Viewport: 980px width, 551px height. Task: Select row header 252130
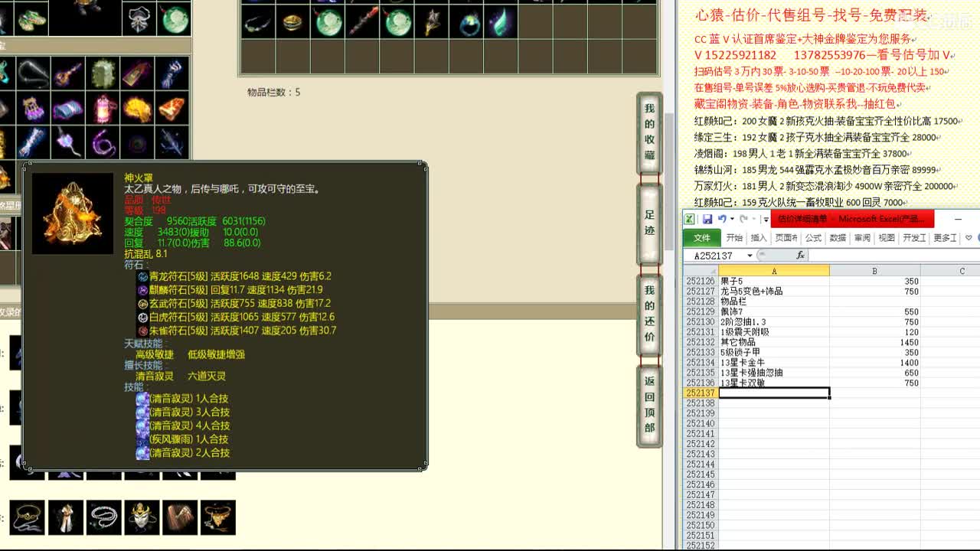701,322
